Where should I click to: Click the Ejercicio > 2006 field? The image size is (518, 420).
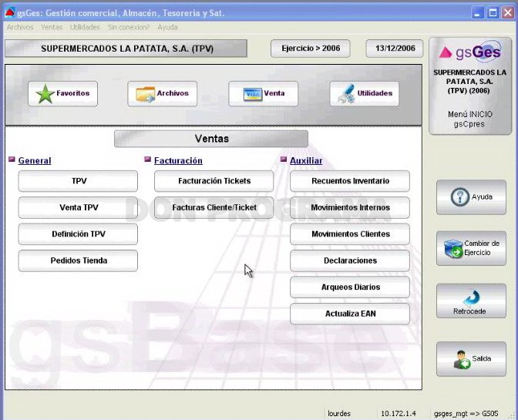[x=310, y=49]
